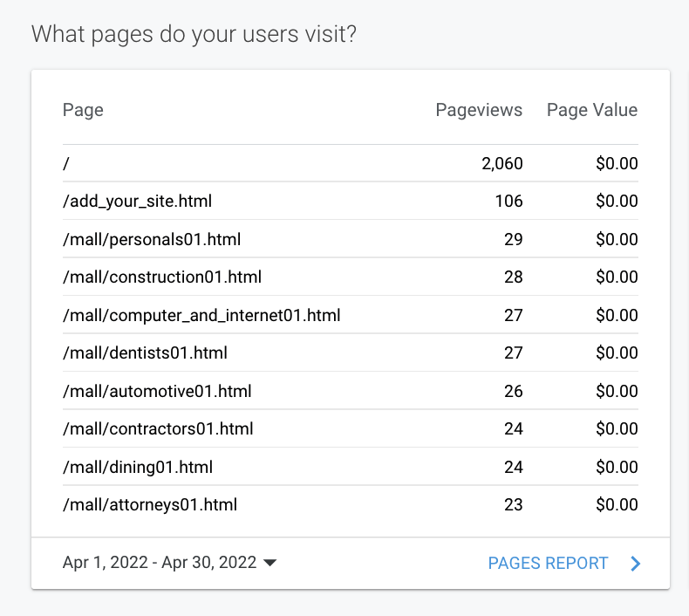Open /mall/computer_and_internet01.html page row
The width and height of the screenshot is (689, 616).
point(201,315)
